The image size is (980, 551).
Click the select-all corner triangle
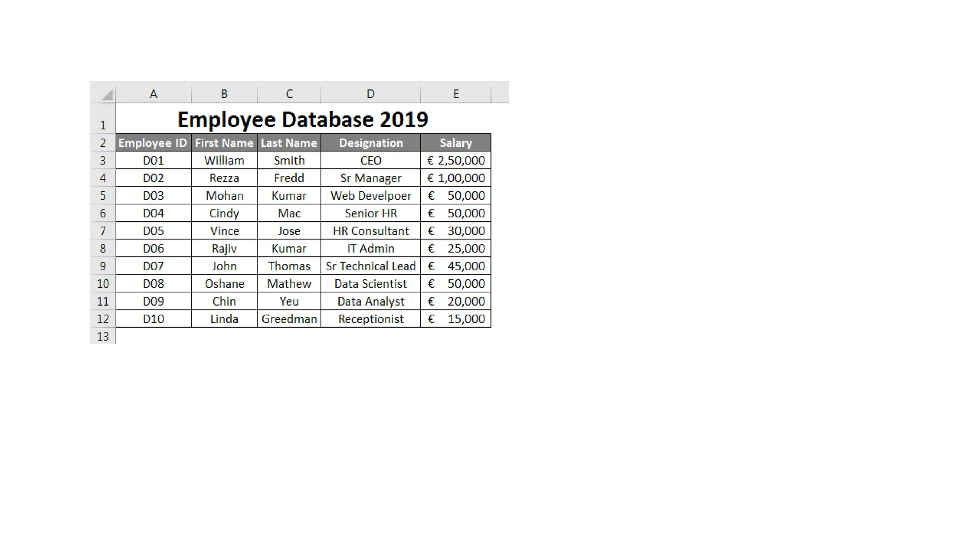108,94
